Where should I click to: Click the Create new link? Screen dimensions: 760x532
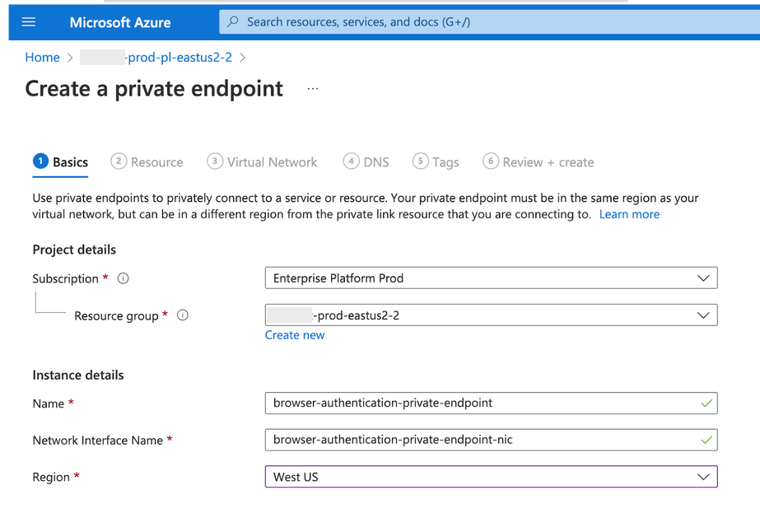(295, 335)
